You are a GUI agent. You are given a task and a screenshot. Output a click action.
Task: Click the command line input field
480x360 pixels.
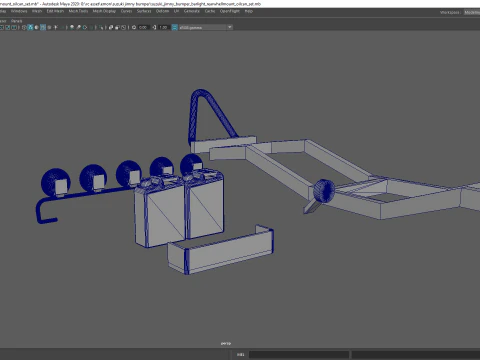[x=299, y=354]
